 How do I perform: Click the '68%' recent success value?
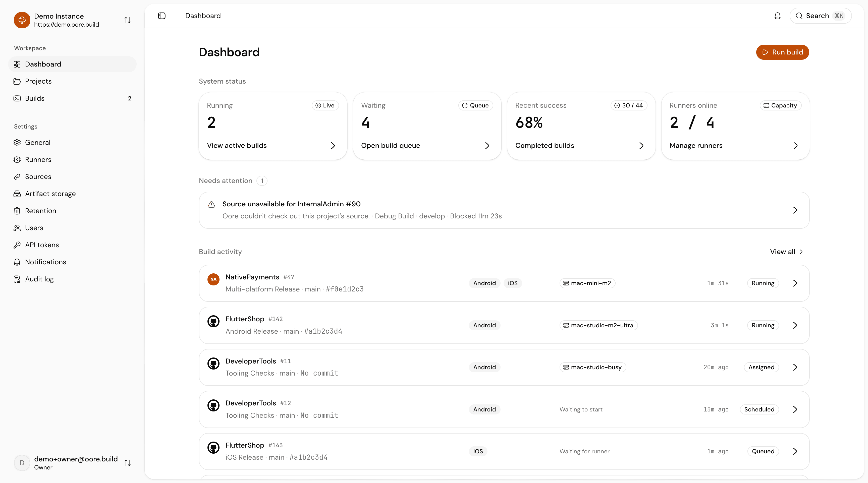pos(529,122)
